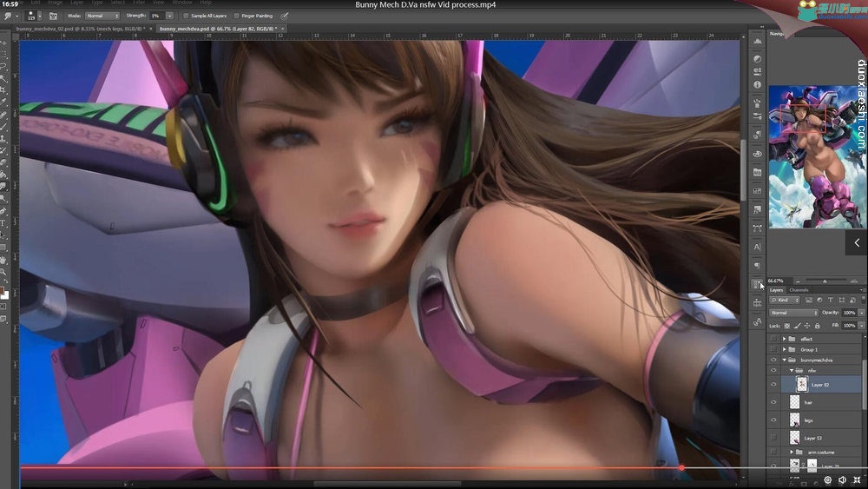Viewport: 868px width, 489px height.
Task: Select the bunny_mechdva.psd document tab
Action: click(x=218, y=29)
